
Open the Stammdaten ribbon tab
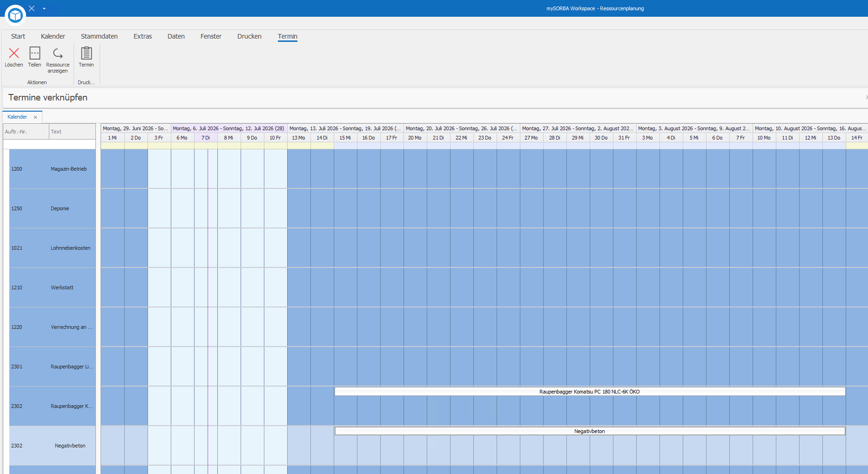point(99,36)
